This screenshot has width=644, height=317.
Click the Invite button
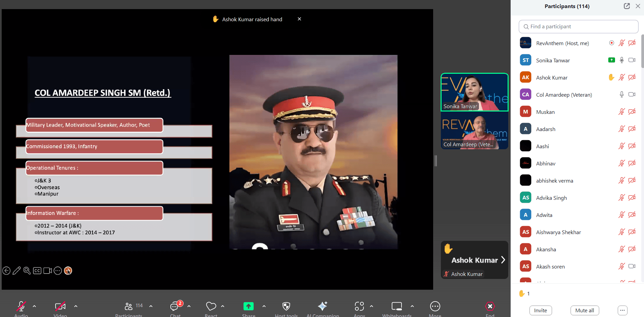[x=540, y=310]
